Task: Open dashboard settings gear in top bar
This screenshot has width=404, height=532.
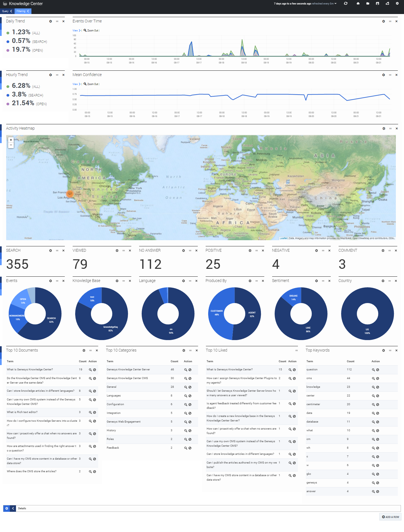Action: click(397, 3)
